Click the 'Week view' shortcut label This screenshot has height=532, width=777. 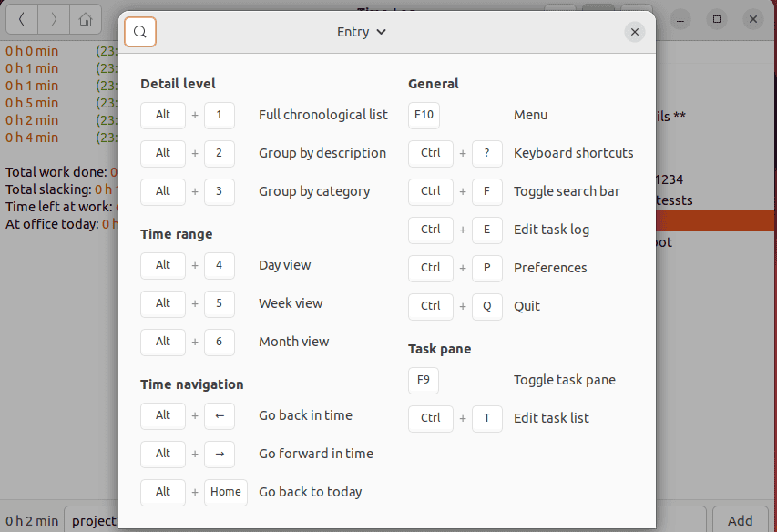tap(291, 303)
